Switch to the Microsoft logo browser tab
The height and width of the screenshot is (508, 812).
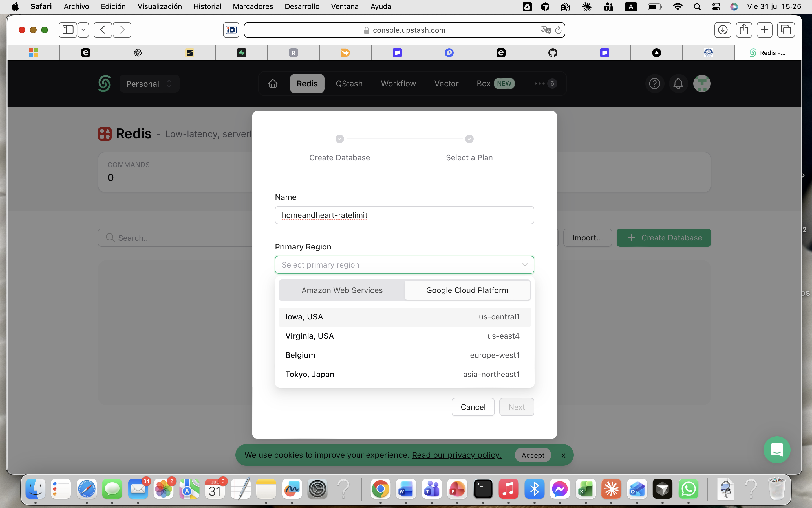(x=33, y=53)
